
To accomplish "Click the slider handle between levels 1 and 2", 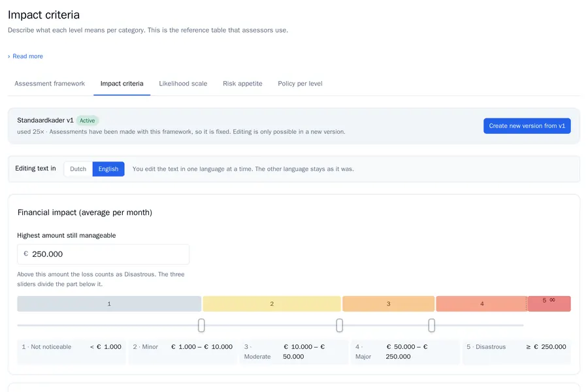I will pos(201,325).
